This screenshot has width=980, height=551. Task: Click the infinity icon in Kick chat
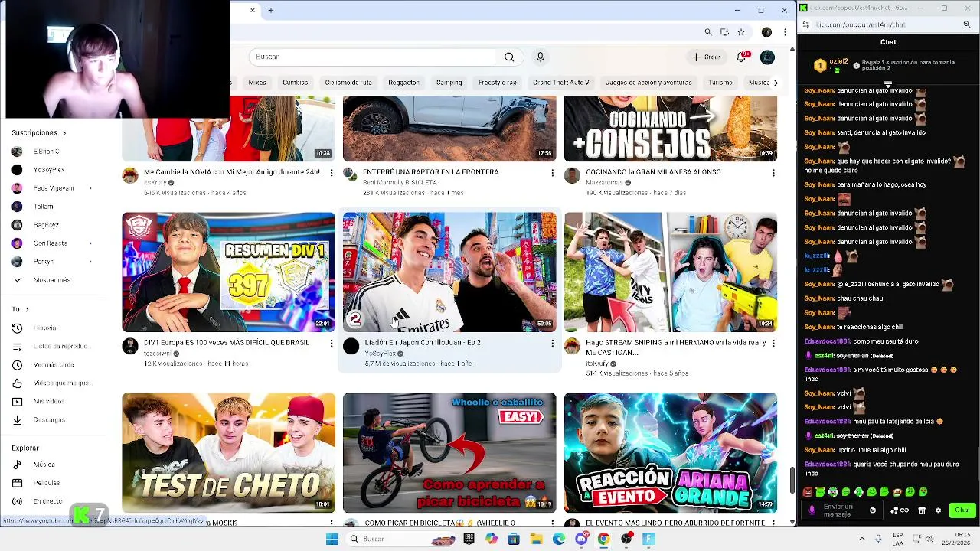pos(903,510)
